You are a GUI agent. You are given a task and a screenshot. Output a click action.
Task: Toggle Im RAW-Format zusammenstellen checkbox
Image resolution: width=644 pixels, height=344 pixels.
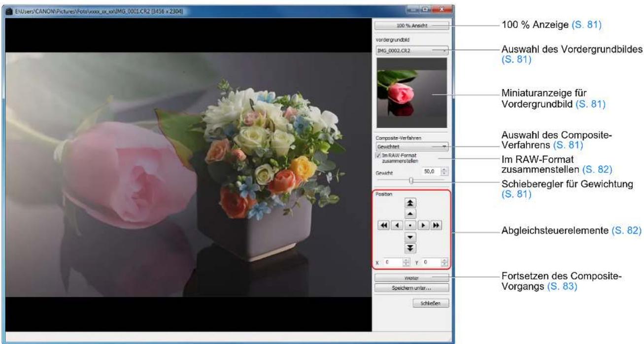click(x=377, y=156)
